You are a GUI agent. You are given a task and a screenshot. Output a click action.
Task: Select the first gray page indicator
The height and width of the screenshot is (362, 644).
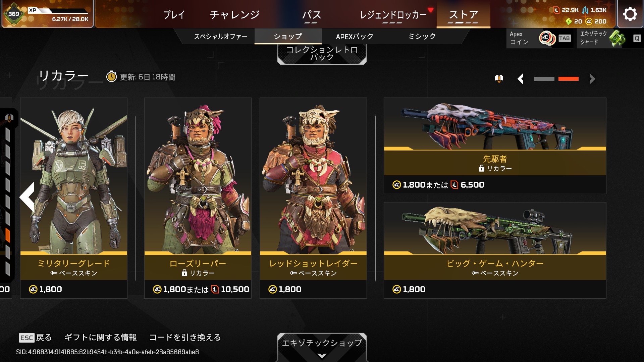tap(544, 79)
